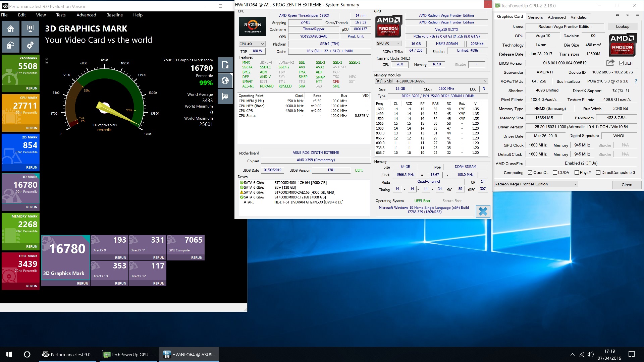Open the GPU-Z hamburger menu
644x362 pixels.
click(x=637, y=15)
